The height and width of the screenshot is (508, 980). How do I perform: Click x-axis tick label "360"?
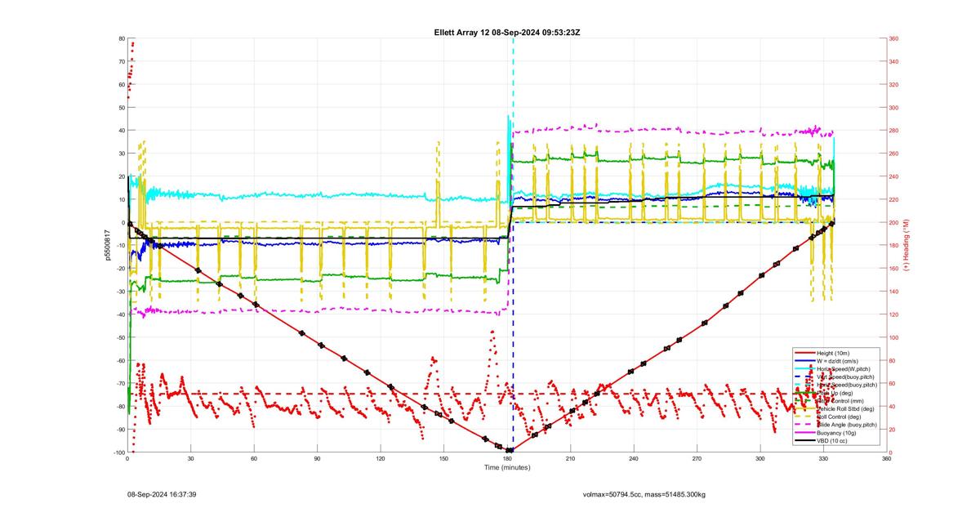pyautogui.click(x=887, y=459)
